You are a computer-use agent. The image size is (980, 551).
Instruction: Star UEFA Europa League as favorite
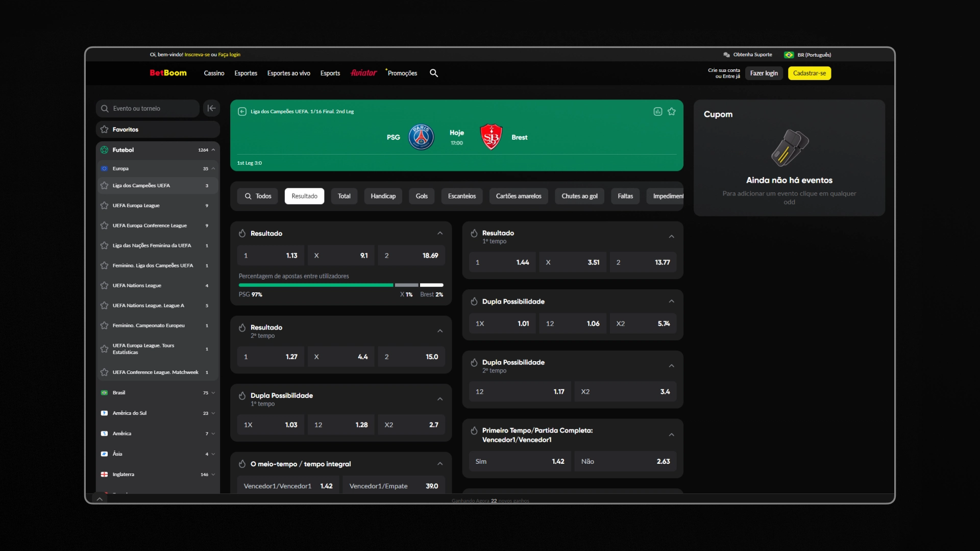point(105,205)
